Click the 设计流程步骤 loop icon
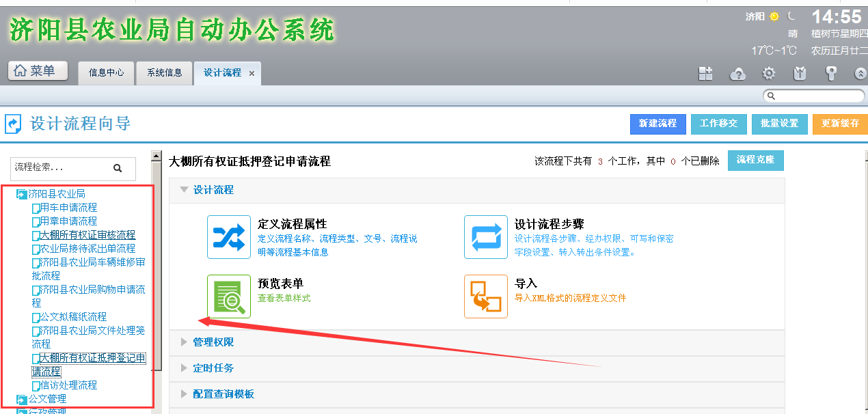The image size is (868, 414). (486, 237)
